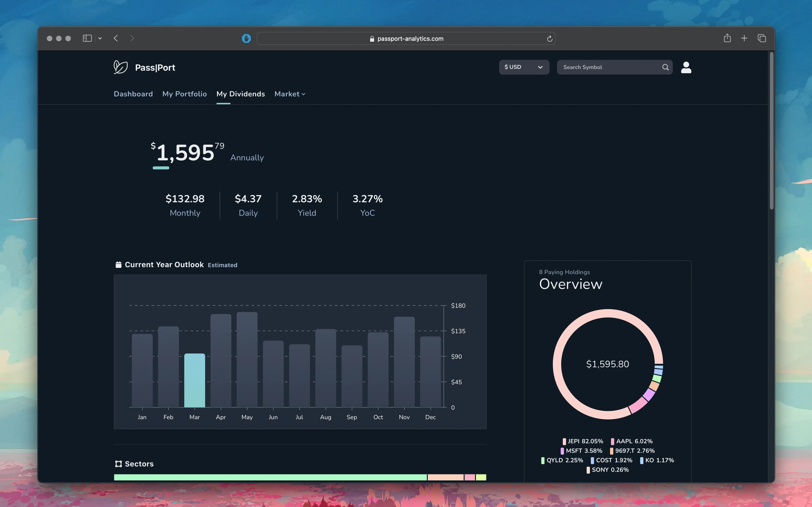Go to the Dashboard tab

133,94
